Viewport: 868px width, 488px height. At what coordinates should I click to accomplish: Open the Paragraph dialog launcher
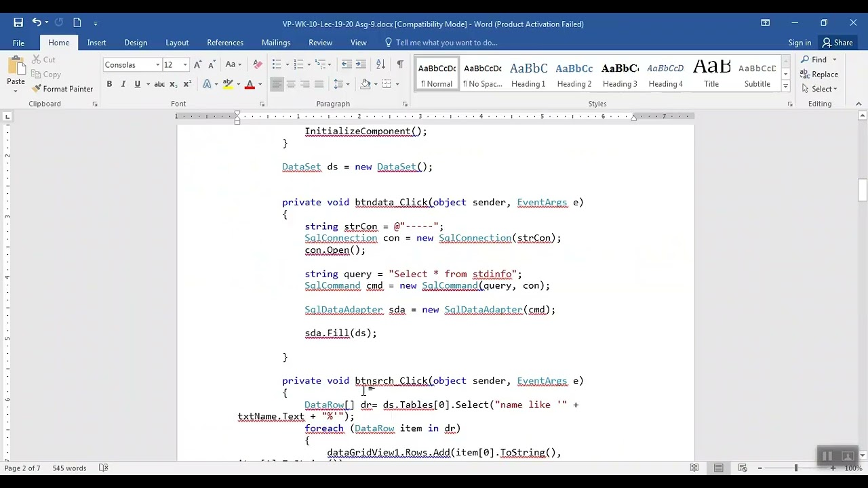[405, 104]
